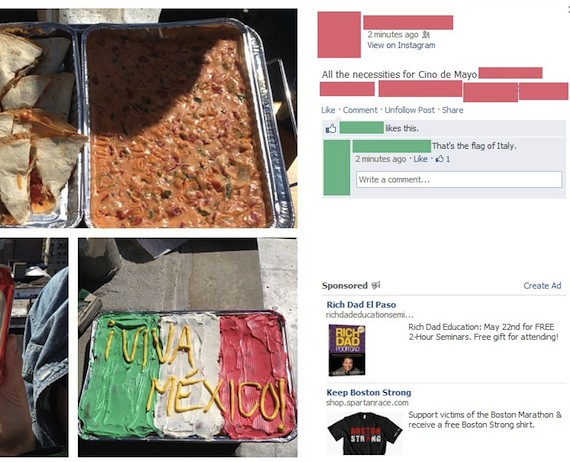Open View on Instagram link
Viewport: 570px width, 462px height.
click(x=401, y=45)
